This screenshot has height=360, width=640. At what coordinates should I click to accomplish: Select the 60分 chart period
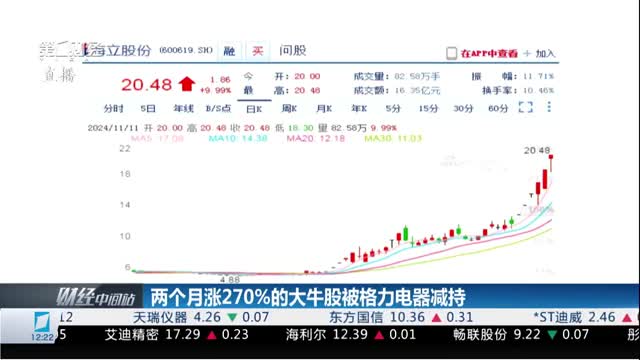pyautogui.click(x=498, y=109)
